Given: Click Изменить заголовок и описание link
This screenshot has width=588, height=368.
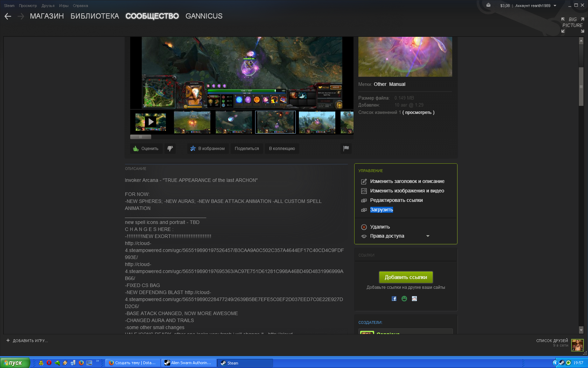Looking at the screenshot, I should [407, 182].
